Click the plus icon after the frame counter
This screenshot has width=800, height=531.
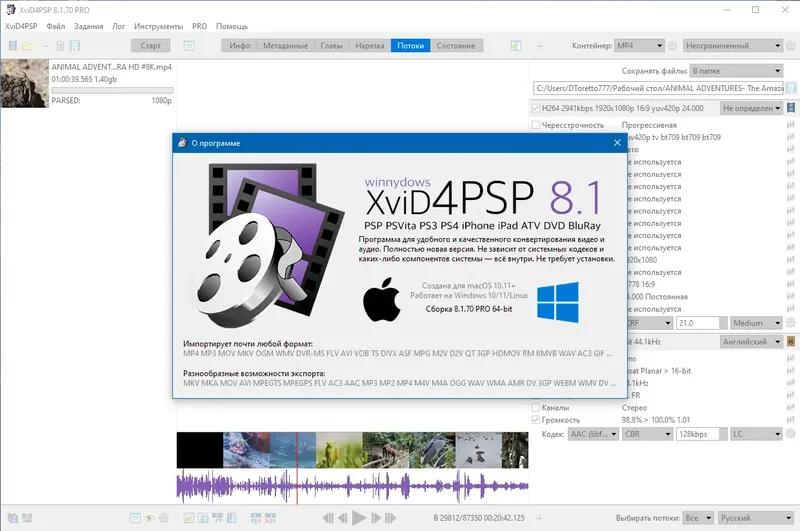(539, 518)
